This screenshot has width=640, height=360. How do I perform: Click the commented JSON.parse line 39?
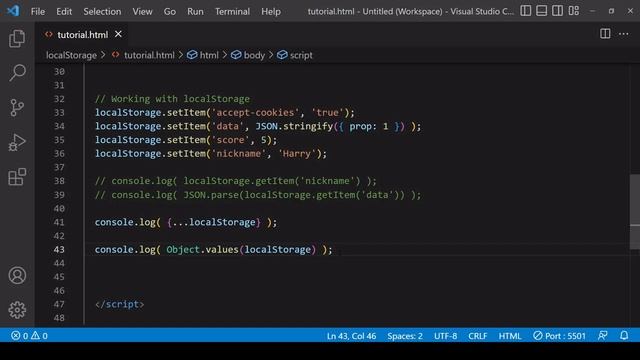click(258, 195)
